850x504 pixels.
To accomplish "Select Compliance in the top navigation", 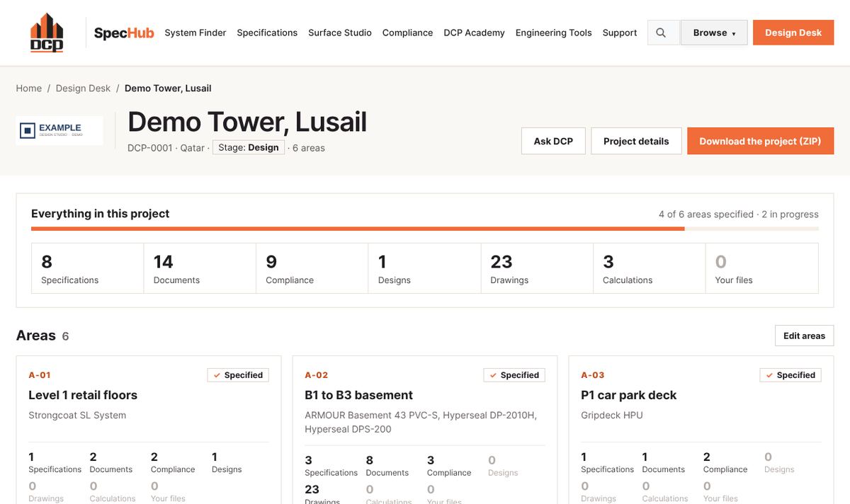I will coord(407,33).
